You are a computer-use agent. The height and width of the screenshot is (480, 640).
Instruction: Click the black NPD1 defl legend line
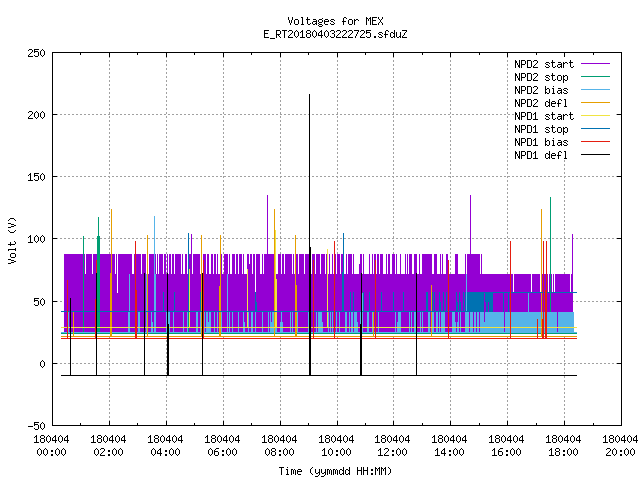(595, 155)
